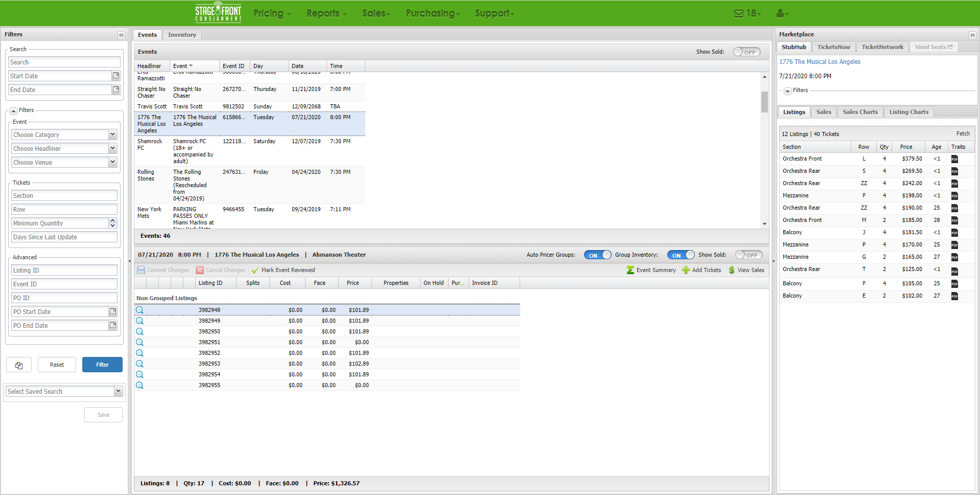
Task: Toggle the Auto Pricer Groups switch
Action: pyautogui.click(x=597, y=255)
